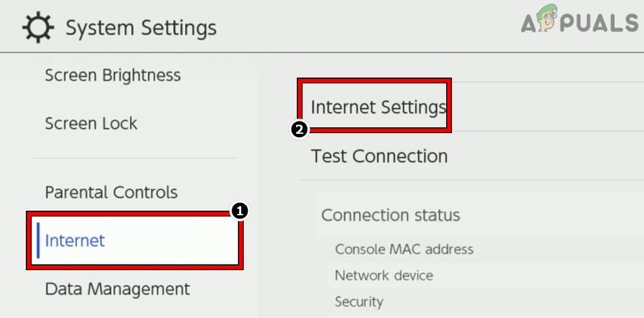The image size is (644, 318).
Task: Select Screen Lock in the sidebar
Action: click(91, 123)
